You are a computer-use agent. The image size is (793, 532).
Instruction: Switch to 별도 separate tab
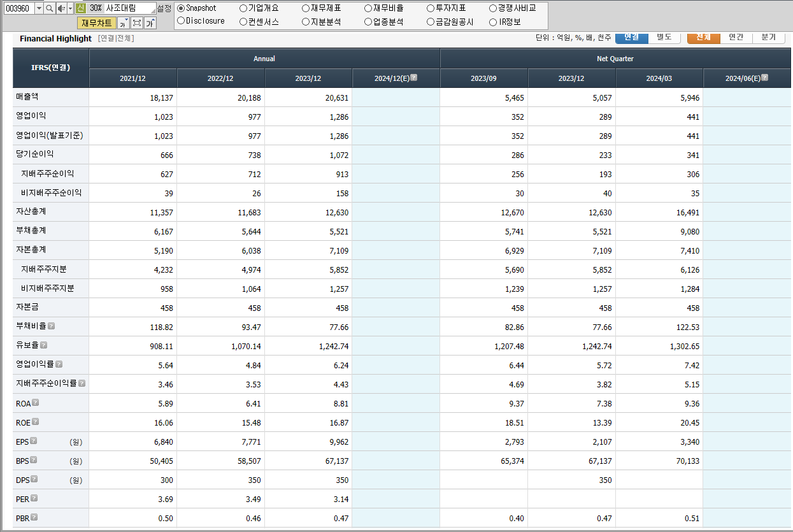664,38
